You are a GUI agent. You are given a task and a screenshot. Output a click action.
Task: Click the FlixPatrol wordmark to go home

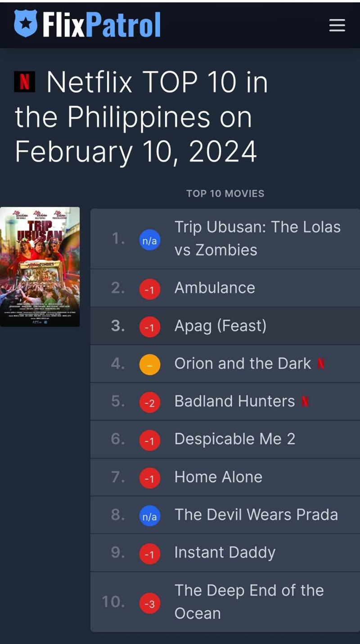(102, 25)
